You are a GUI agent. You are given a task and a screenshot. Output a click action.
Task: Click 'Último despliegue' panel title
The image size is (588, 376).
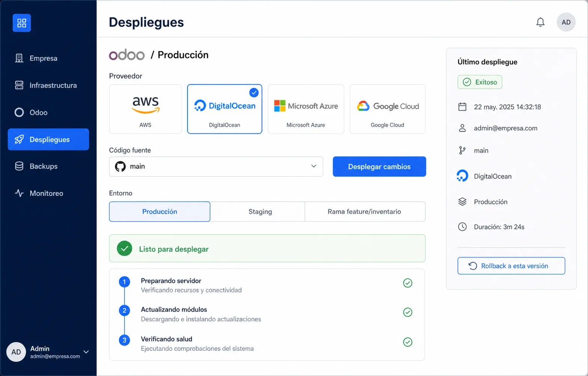[x=487, y=62]
